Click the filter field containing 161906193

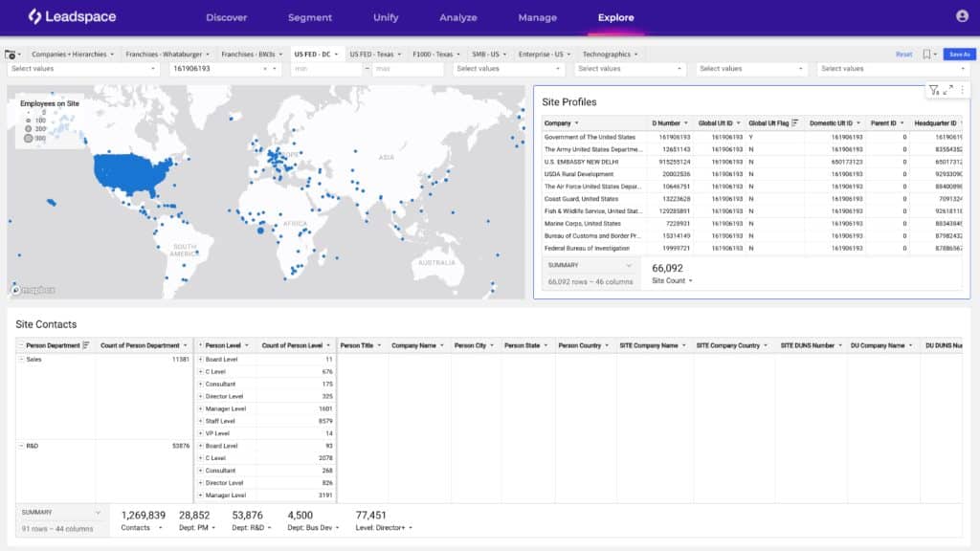226,69
